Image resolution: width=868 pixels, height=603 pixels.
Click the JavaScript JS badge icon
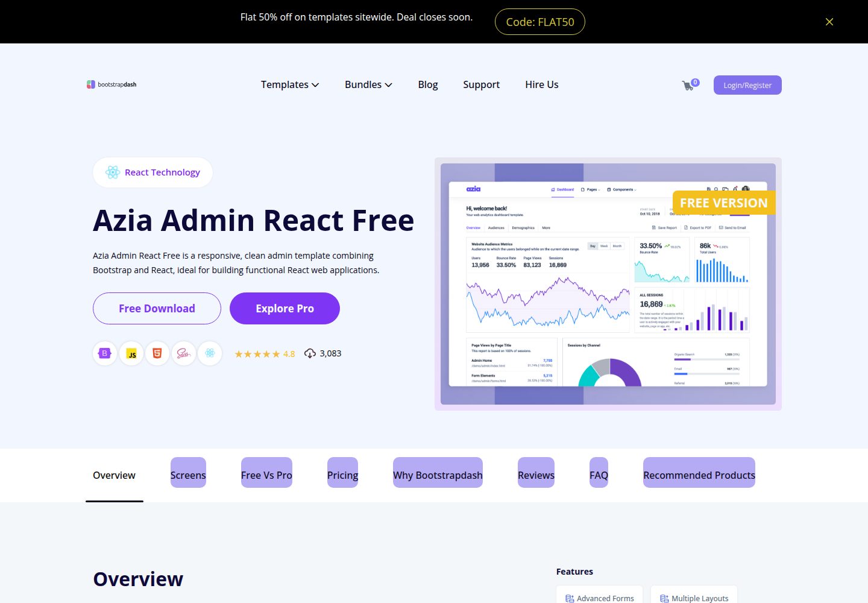tap(131, 353)
